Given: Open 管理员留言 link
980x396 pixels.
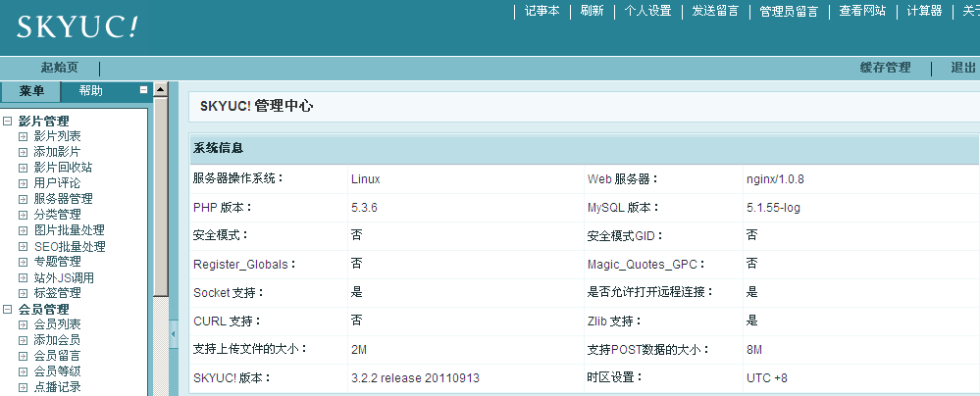Looking at the screenshot, I should coord(789,11).
